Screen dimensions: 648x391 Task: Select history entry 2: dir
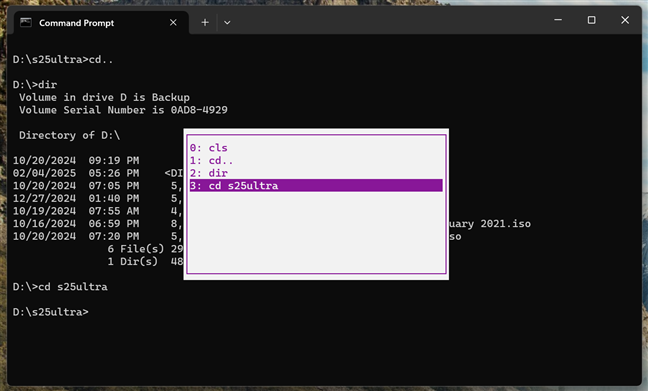click(x=316, y=173)
